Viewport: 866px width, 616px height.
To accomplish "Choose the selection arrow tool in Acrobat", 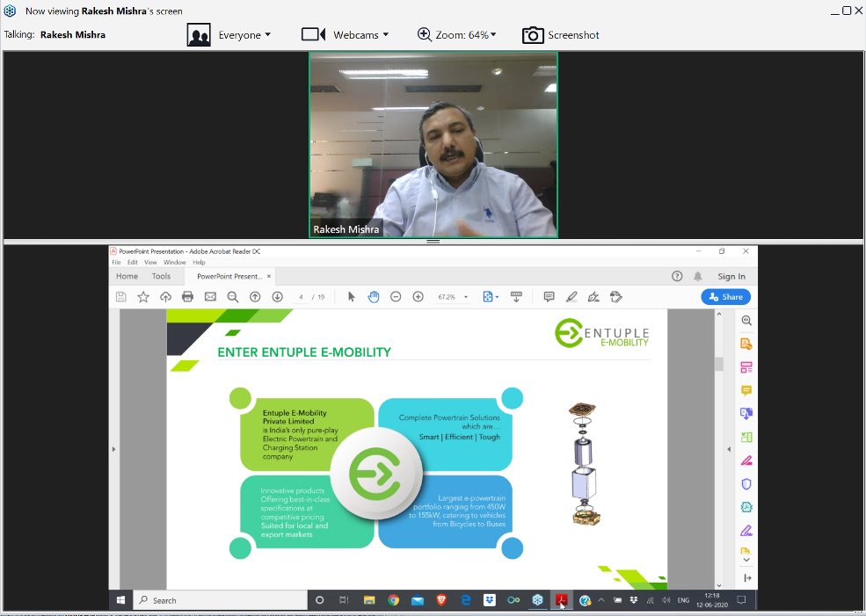I will click(x=352, y=297).
